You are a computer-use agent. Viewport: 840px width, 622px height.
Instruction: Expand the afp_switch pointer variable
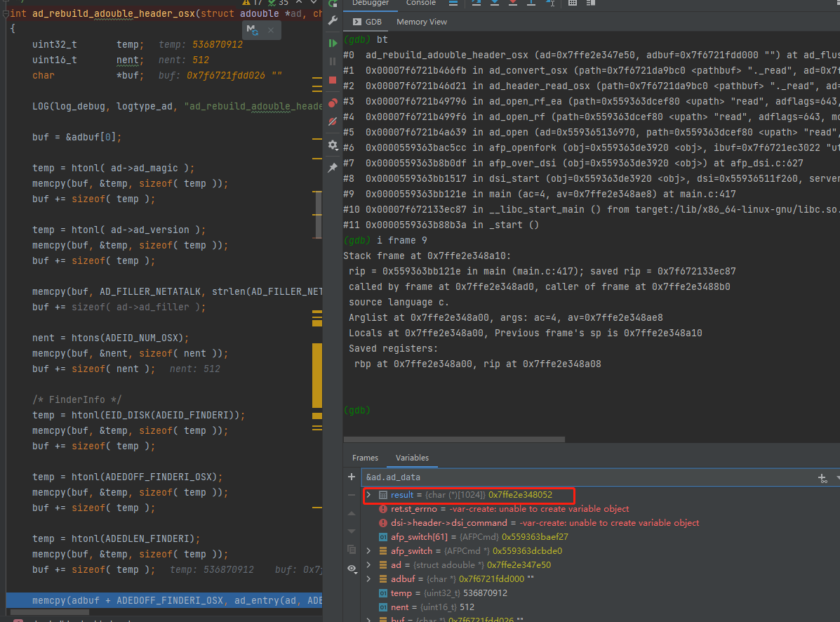368,551
